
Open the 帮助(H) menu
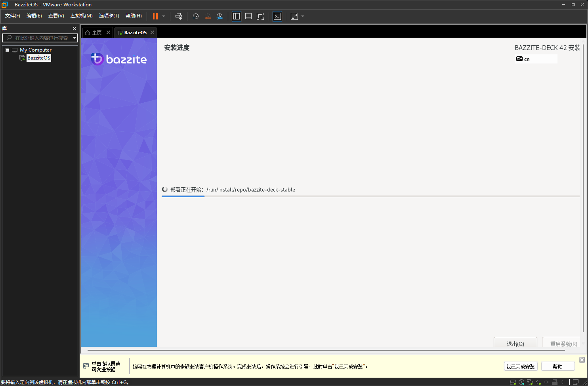coord(134,16)
